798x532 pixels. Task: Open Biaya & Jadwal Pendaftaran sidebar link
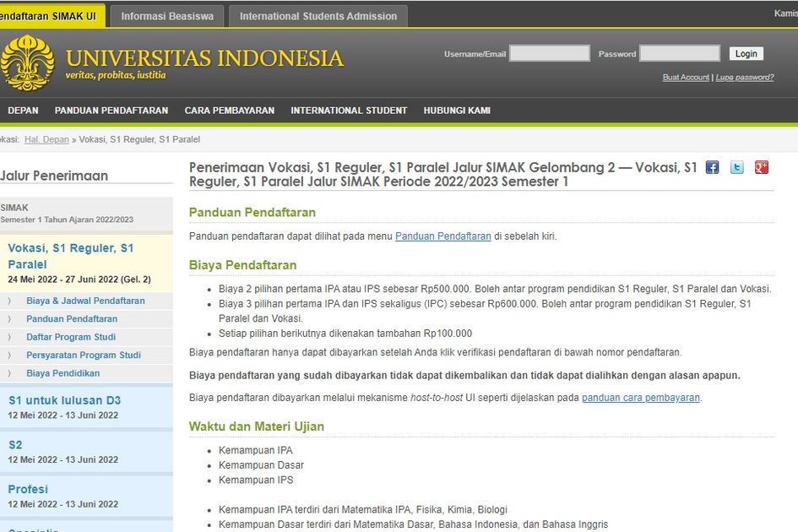(85, 301)
